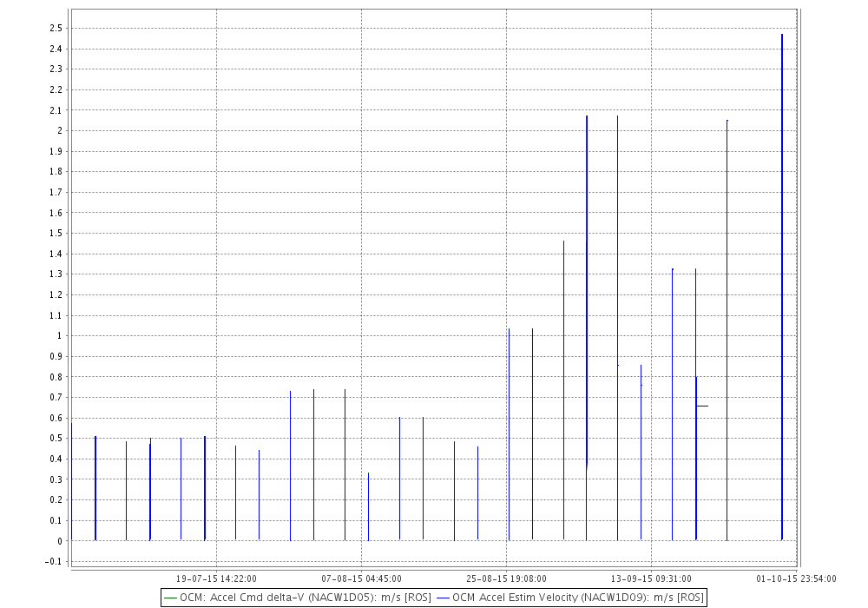Click the tallest blue spike reaching about 2.47
This screenshot has height=608, width=868.
pyautogui.click(x=782, y=287)
